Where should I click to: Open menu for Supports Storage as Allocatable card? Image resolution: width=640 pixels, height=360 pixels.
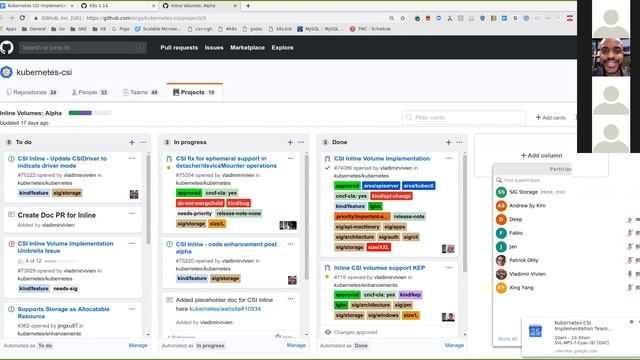(x=132, y=309)
